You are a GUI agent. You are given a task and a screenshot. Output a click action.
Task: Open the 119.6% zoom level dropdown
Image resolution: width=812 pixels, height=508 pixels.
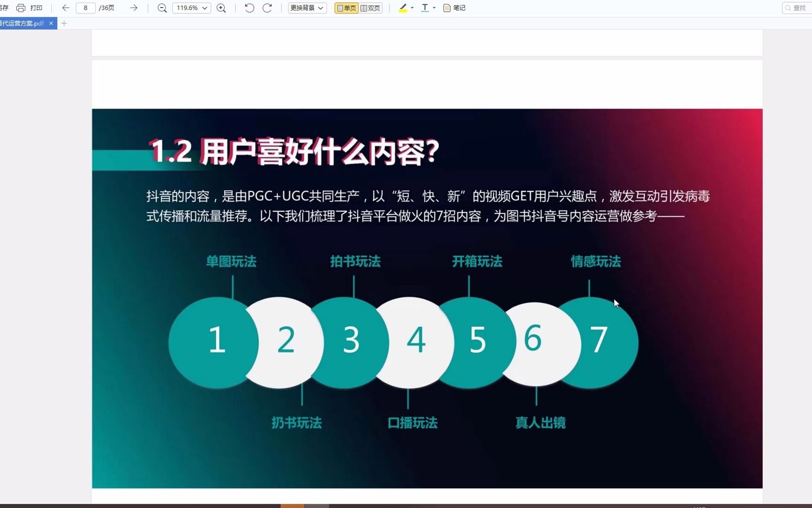pyautogui.click(x=192, y=8)
